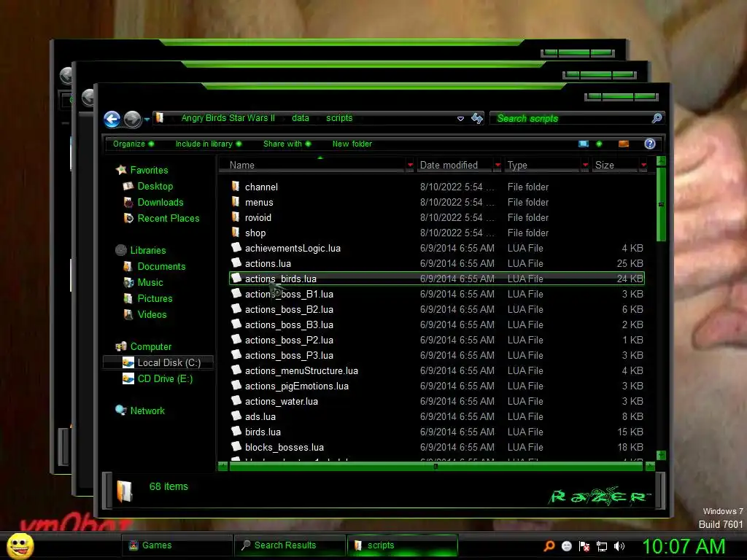Open Videos library

(152, 315)
